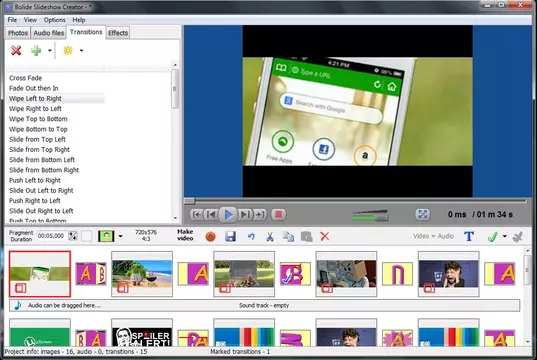Screen dimensions: 537x360
Task: Click the Save project floppy icon
Action: coord(230,236)
